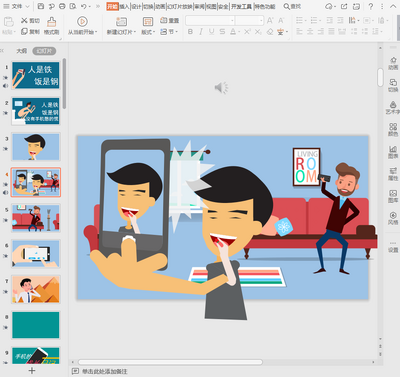Screen dimensions: 400x377
Task: Open the font name combo box
Action: coord(210,21)
